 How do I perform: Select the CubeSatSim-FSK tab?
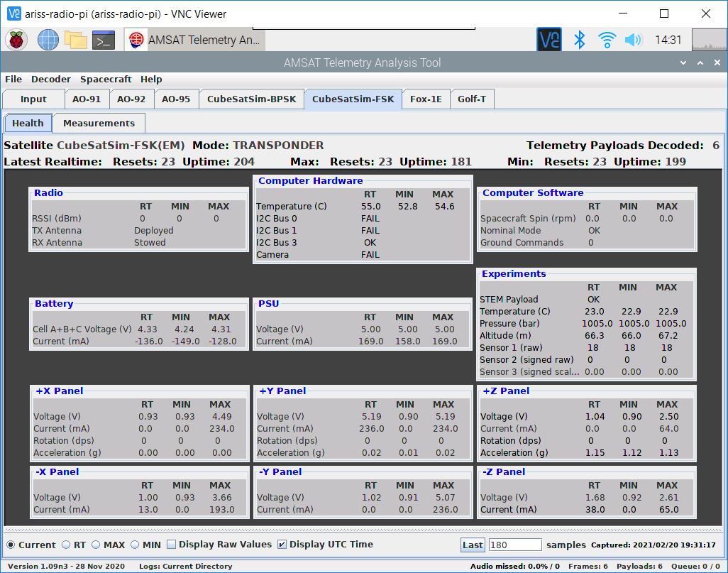(x=353, y=99)
